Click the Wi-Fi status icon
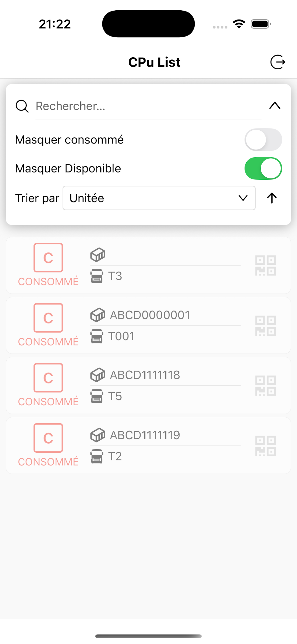Viewport: 297px width, 644px height. click(x=239, y=24)
